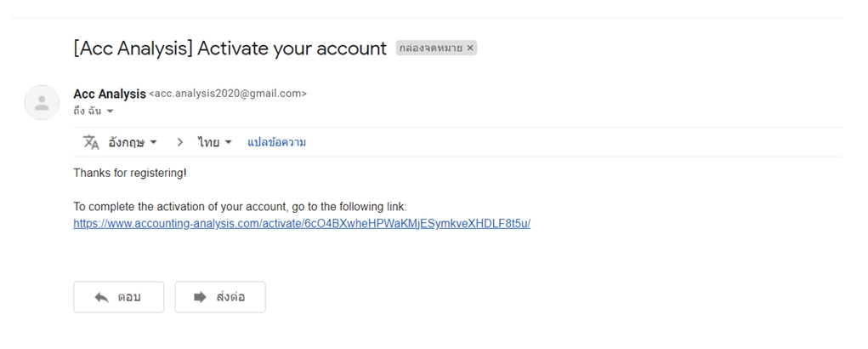Open the ไทย target language dropdown
The width and height of the screenshot is (868, 349).
pos(215,142)
